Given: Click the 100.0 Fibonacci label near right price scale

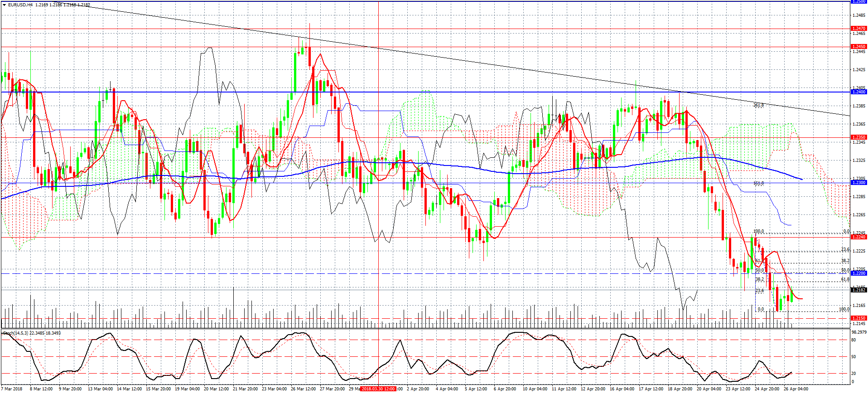Looking at the screenshot, I should 844,310.
